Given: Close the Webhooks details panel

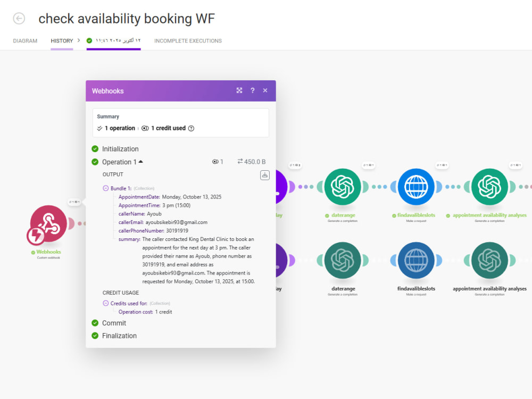Looking at the screenshot, I should [265, 90].
